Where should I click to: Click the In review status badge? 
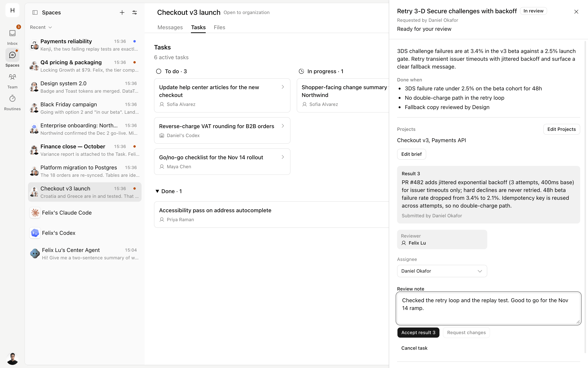533,11
